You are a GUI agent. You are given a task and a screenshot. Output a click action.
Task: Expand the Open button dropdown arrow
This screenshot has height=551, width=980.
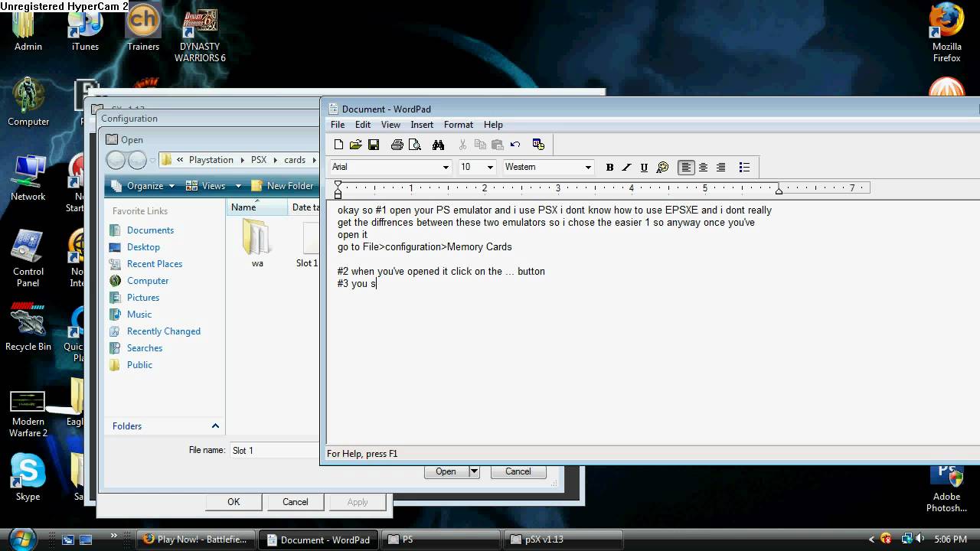474,471
